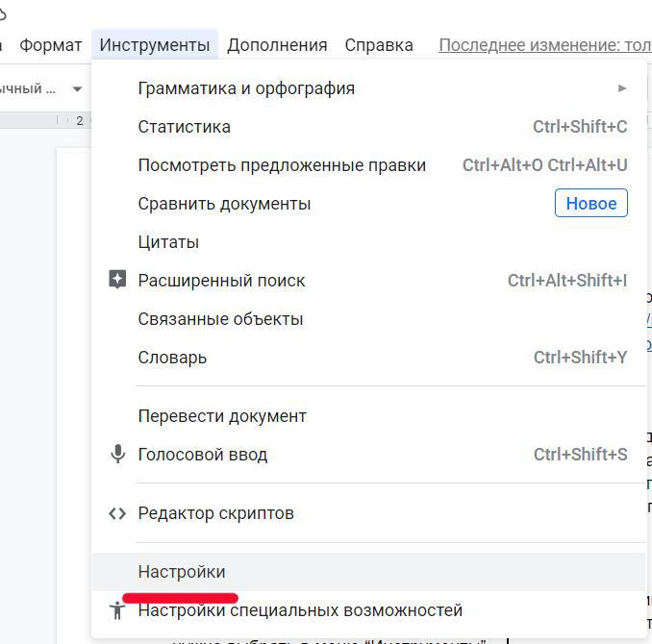This screenshot has width=652, height=644.
Task: Open the Формат menu
Action: (x=50, y=45)
